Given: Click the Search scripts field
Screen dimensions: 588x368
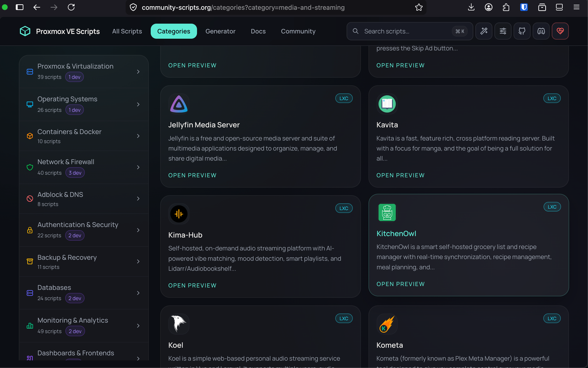Looking at the screenshot, I should tap(410, 31).
